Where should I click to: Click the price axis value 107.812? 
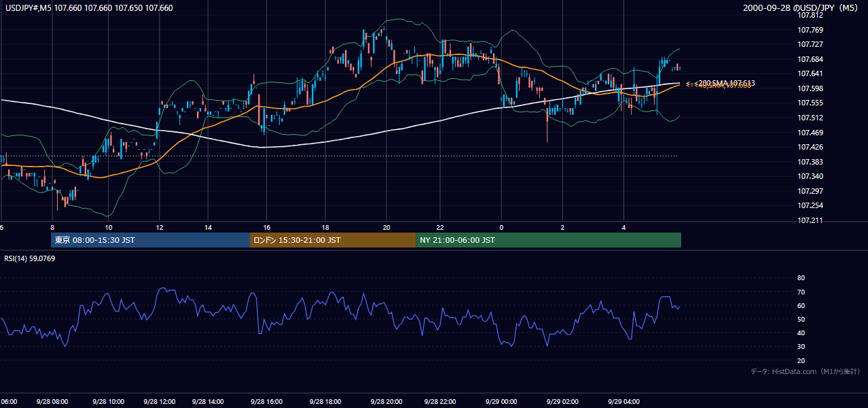[x=810, y=15]
